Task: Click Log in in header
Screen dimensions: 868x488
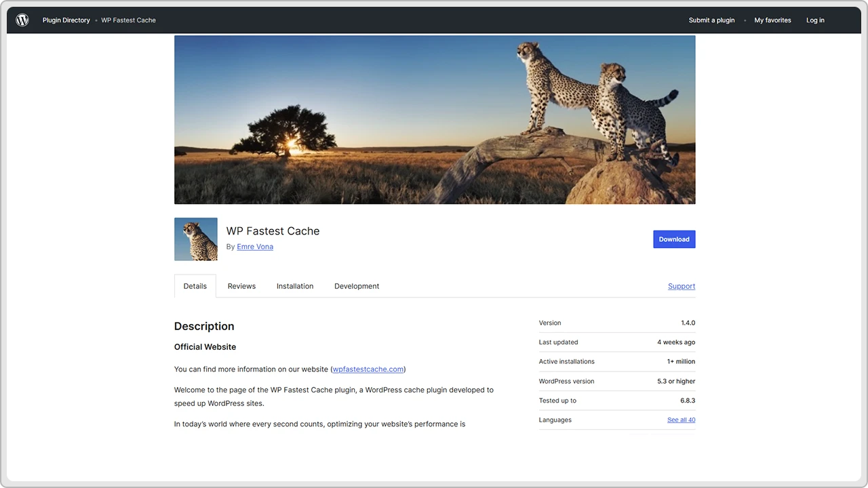Action: 815,20
